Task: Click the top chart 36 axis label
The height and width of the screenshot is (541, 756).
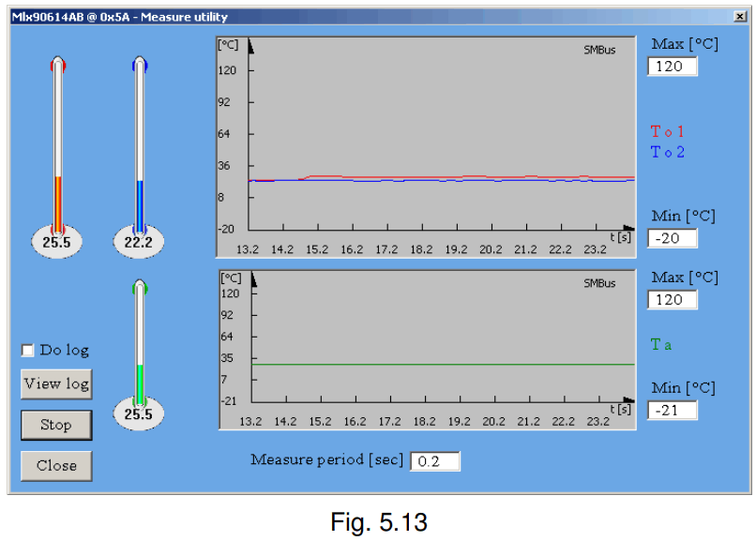Action: (x=224, y=166)
